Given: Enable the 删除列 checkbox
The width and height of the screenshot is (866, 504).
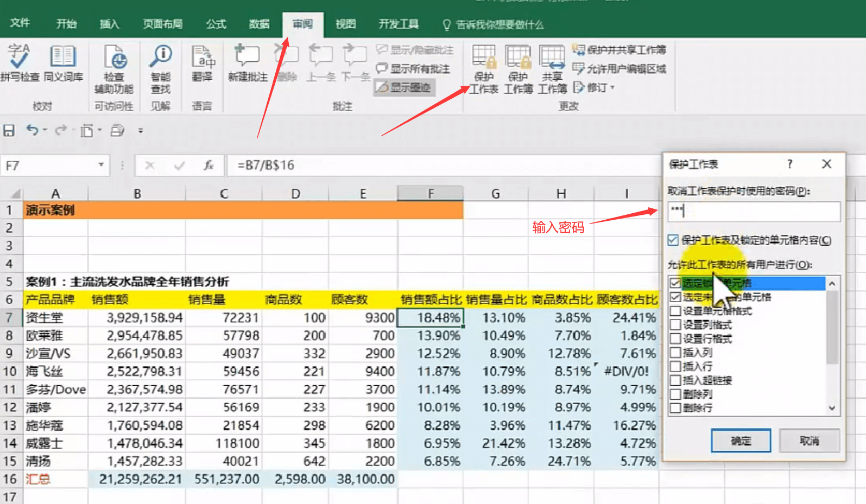Looking at the screenshot, I should [675, 394].
